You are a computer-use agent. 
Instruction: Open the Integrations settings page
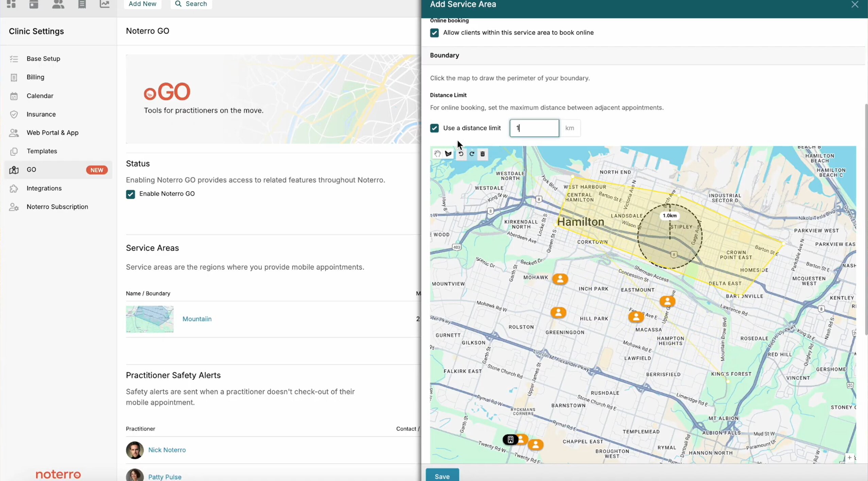pos(44,188)
